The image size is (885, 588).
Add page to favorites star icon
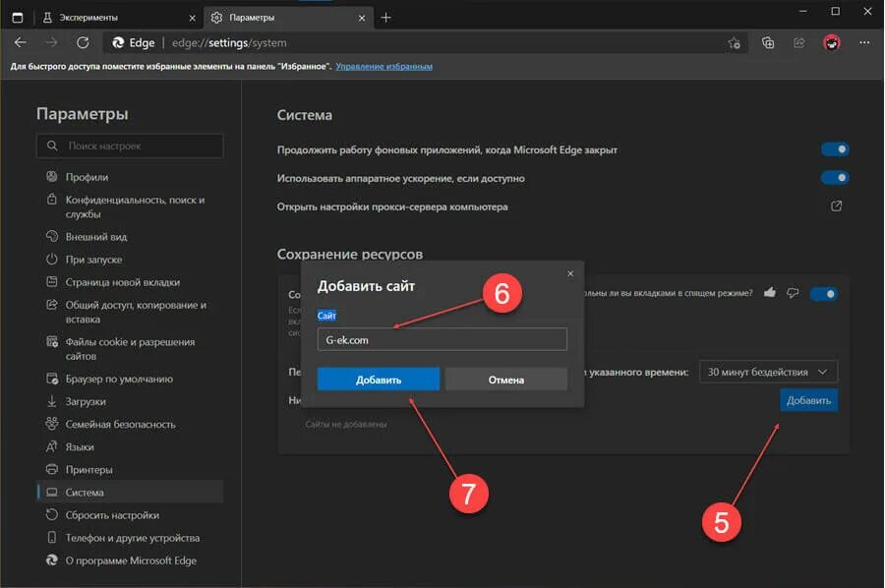734,43
